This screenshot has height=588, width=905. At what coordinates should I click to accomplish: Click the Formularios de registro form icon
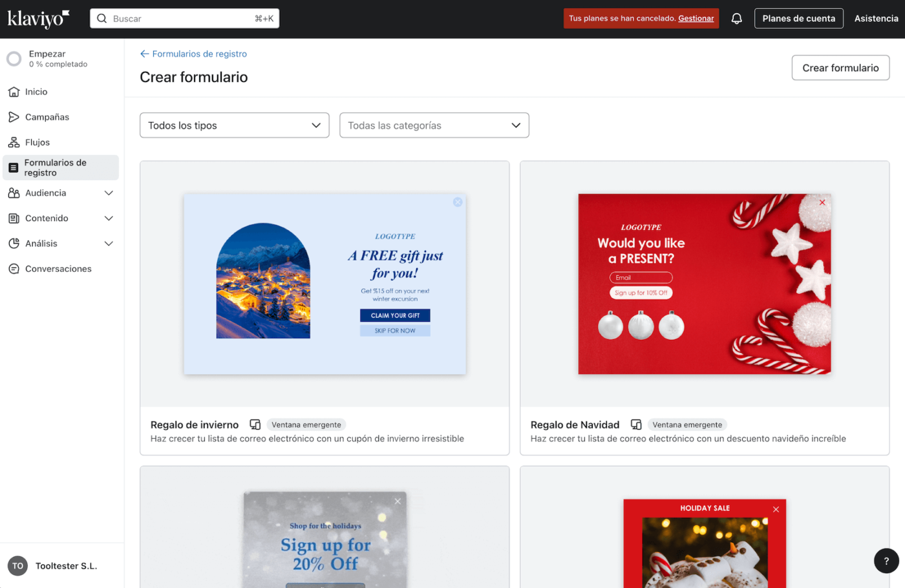tap(13, 167)
